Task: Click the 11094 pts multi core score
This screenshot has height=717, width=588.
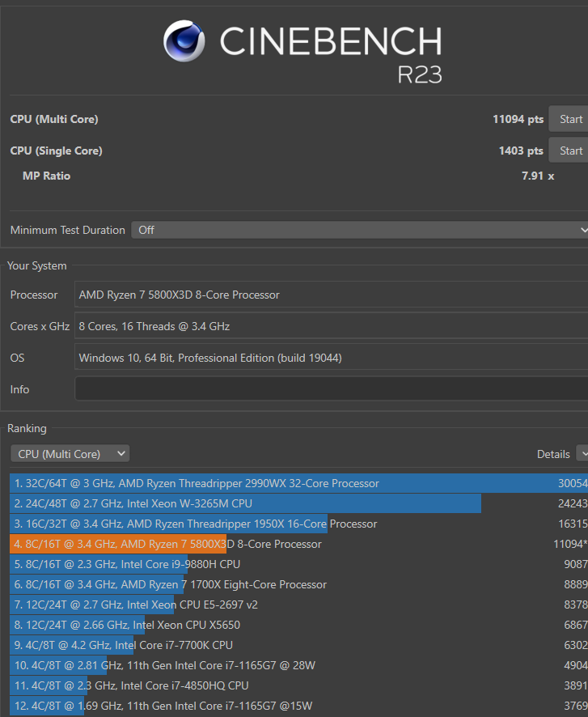Action: pyautogui.click(x=518, y=119)
